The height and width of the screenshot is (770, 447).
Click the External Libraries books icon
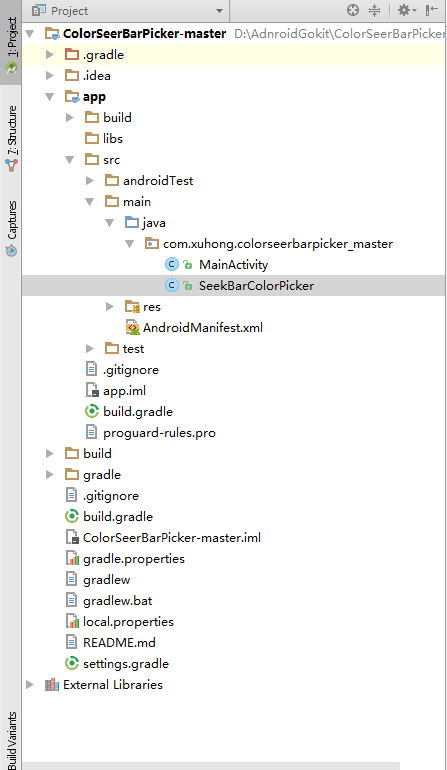pyautogui.click(x=52, y=685)
